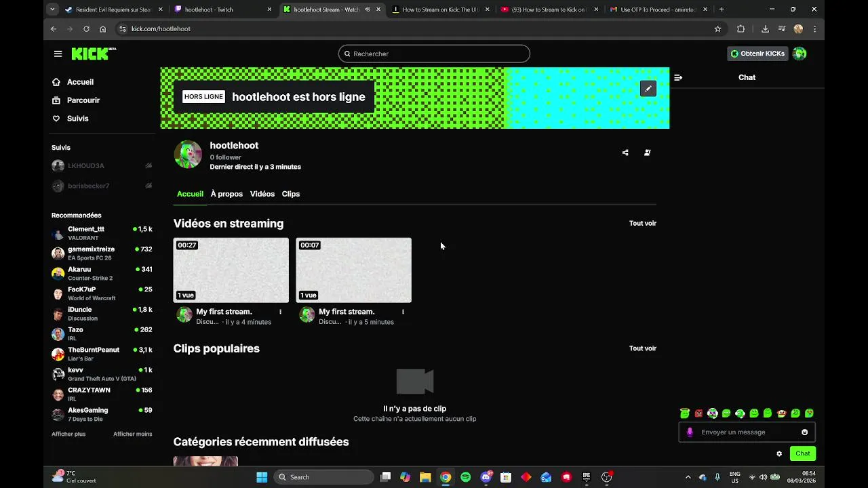868x488 pixels.
Task: Insert the angry red emote
Action: tap(698, 413)
